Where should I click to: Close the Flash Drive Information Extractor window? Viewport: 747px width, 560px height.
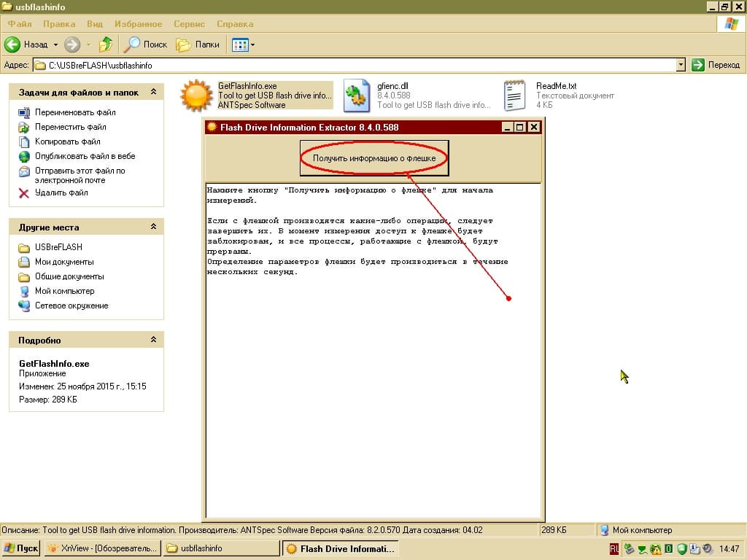point(534,127)
